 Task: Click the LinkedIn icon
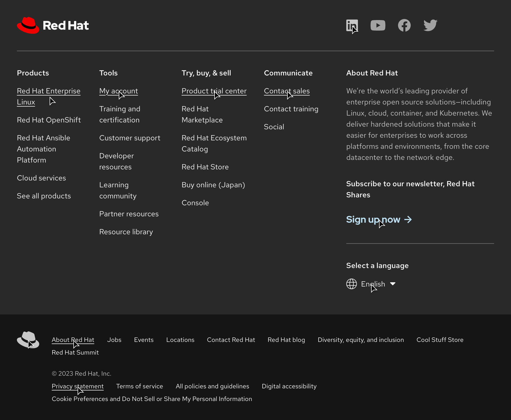pyautogui.click(x=352, y=25)
